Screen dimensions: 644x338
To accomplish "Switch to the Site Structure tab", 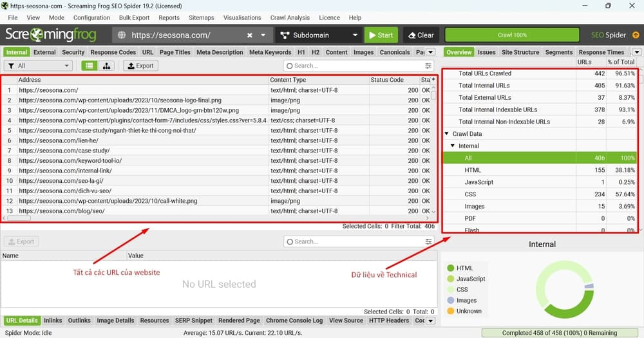I will [520, 52].
